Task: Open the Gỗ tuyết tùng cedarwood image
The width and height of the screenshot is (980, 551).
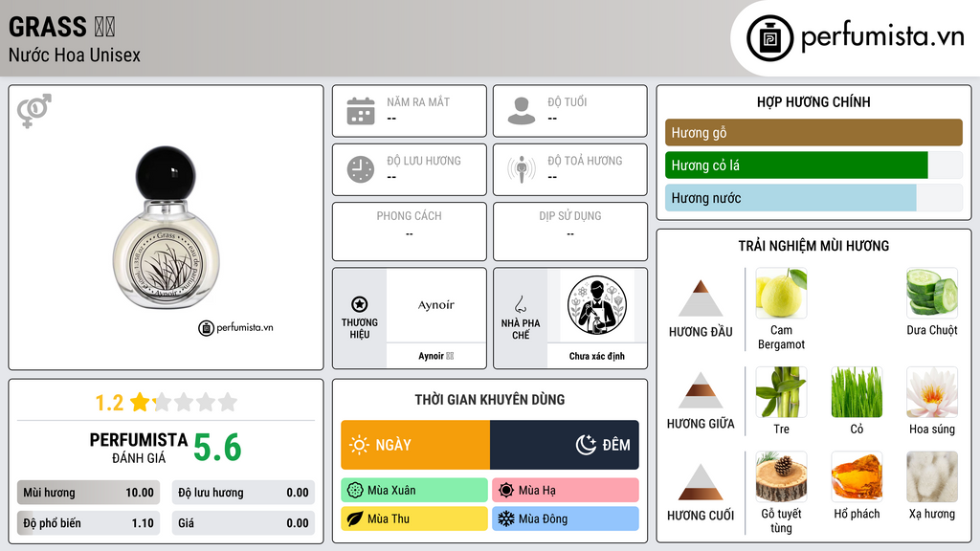Action: pos(781,476)
